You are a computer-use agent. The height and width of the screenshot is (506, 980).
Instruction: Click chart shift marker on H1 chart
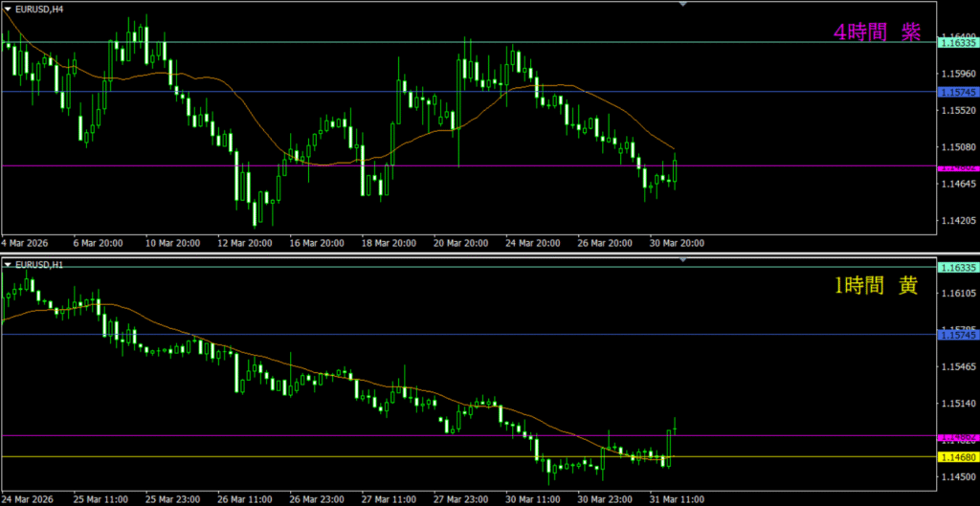[x=682, y=259]
